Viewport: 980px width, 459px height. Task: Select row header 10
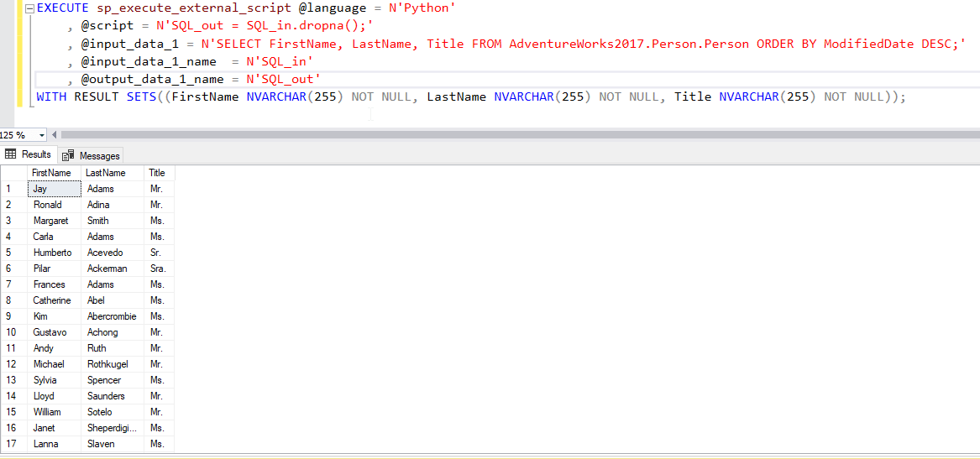(x=13, y=332)
